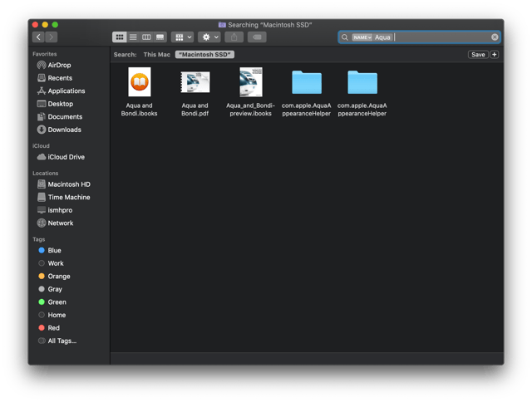Set search scope to "Macintosh SSD"
This screenshot has height=402, width=532.
click(204, 55)
